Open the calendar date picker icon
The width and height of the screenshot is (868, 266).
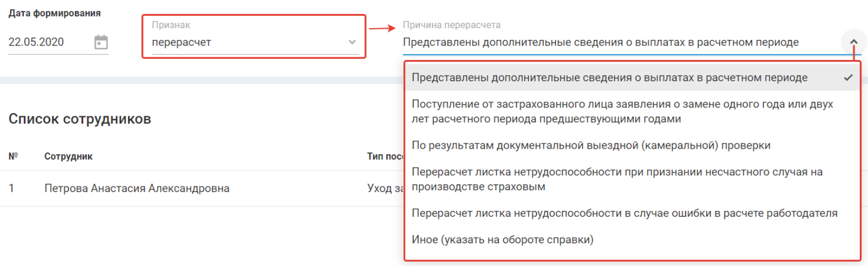(x=101, y=42)
